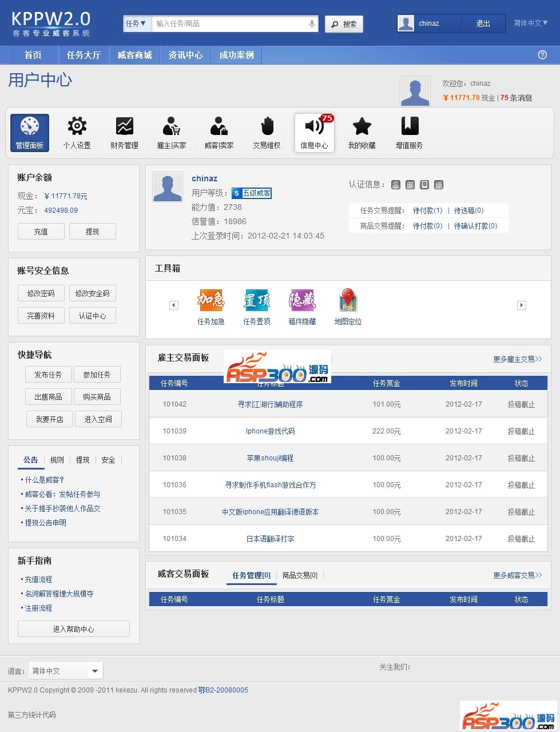Click the chinaz avatar in top bar
This screenshot has height=732, width=560.
click(x=406, y=23)
